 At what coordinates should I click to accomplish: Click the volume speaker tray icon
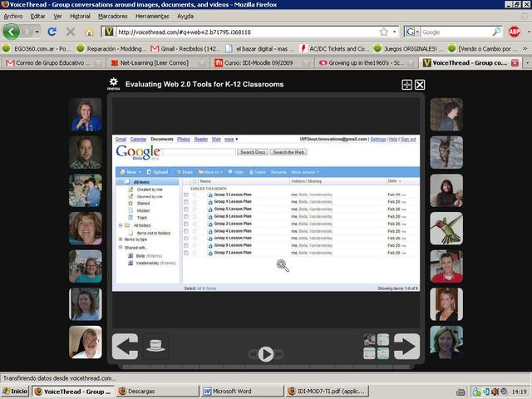(495, 392)
